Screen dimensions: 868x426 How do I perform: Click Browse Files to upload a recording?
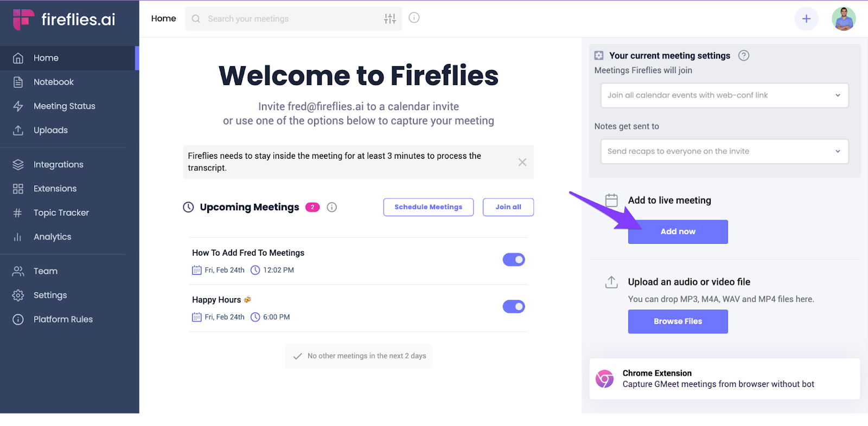677,321
